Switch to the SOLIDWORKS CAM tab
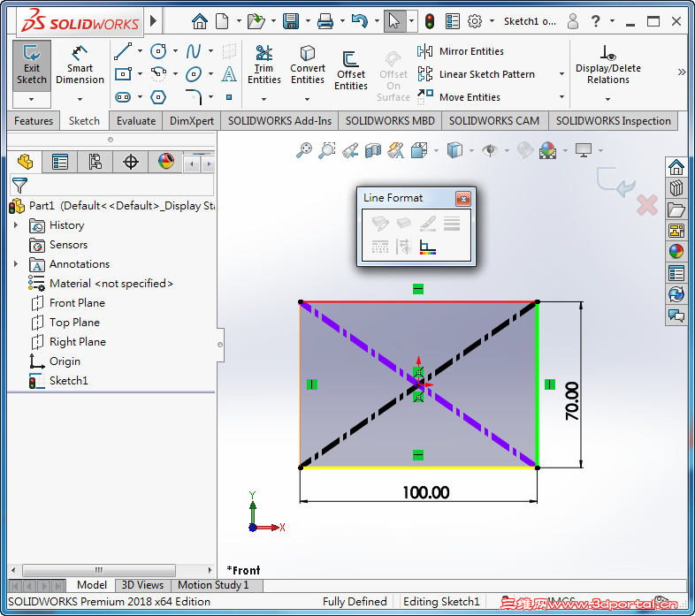The image size is (695, 616). 494,121
